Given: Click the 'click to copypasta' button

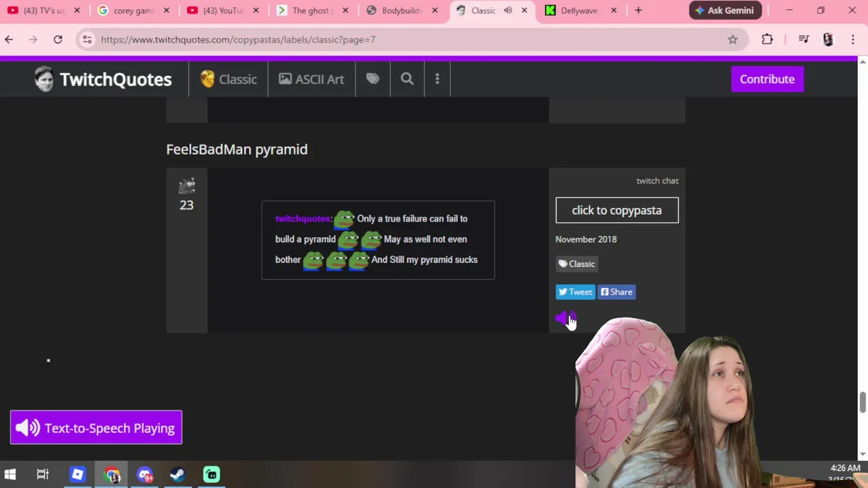Looking at the screenshot, I should [x=616, y=210].
